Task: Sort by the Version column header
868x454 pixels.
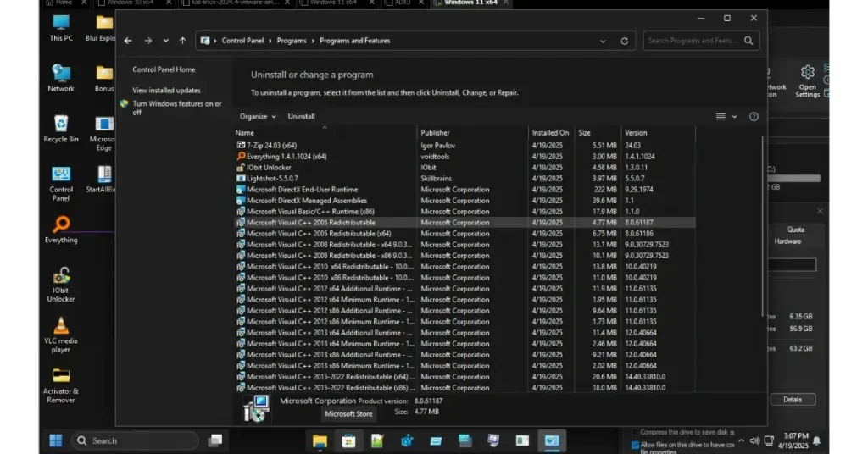Action: click(658, 133)
